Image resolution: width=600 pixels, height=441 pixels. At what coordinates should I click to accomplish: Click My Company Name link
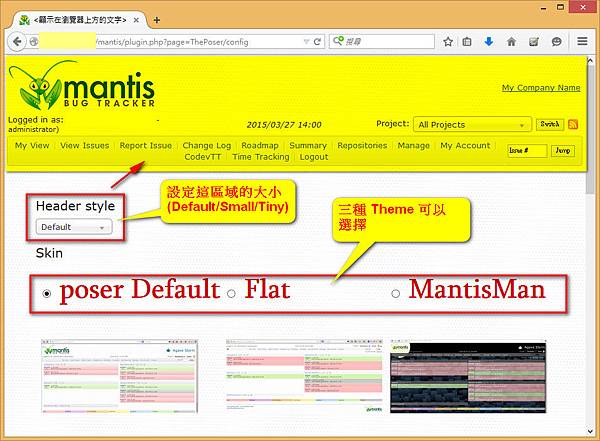coord(541,88)
